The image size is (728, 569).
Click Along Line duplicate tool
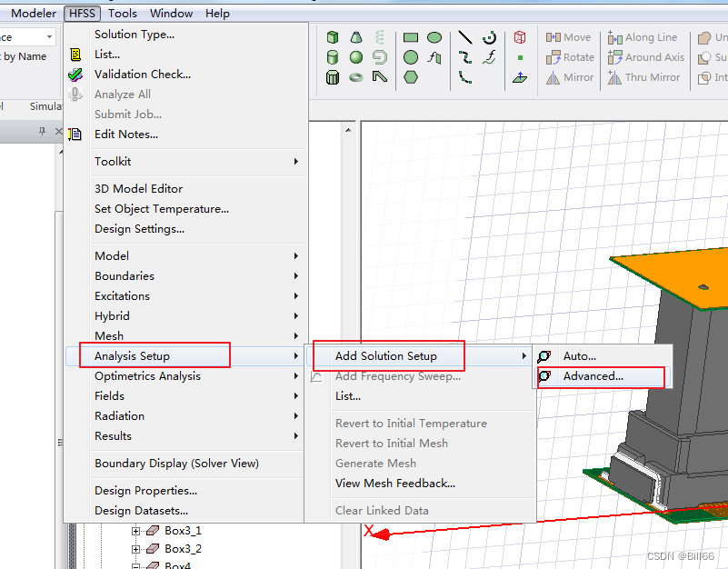pos(643,37)
